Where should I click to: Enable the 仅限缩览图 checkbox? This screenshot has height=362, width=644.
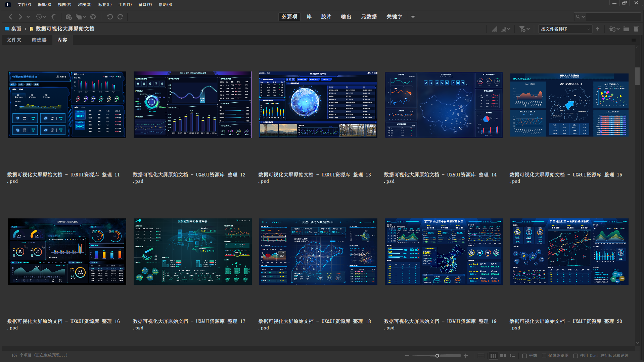coord(544,356)
